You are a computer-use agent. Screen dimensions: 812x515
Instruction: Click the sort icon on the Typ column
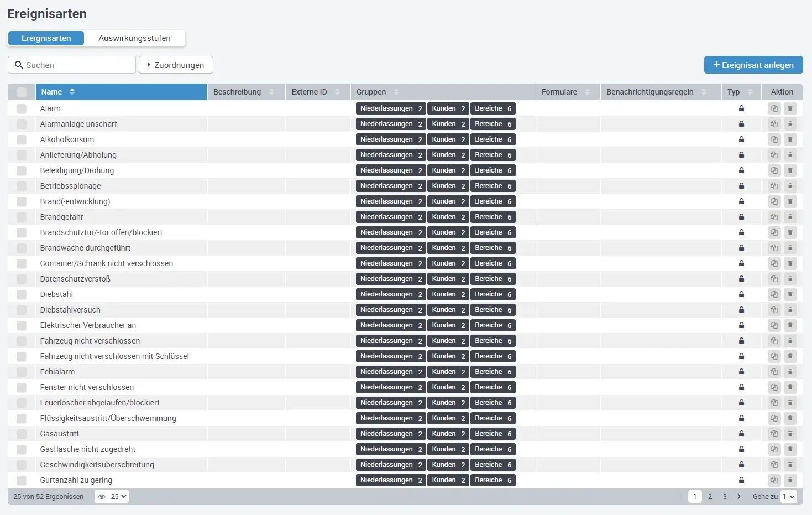click(x=750, y=92)
